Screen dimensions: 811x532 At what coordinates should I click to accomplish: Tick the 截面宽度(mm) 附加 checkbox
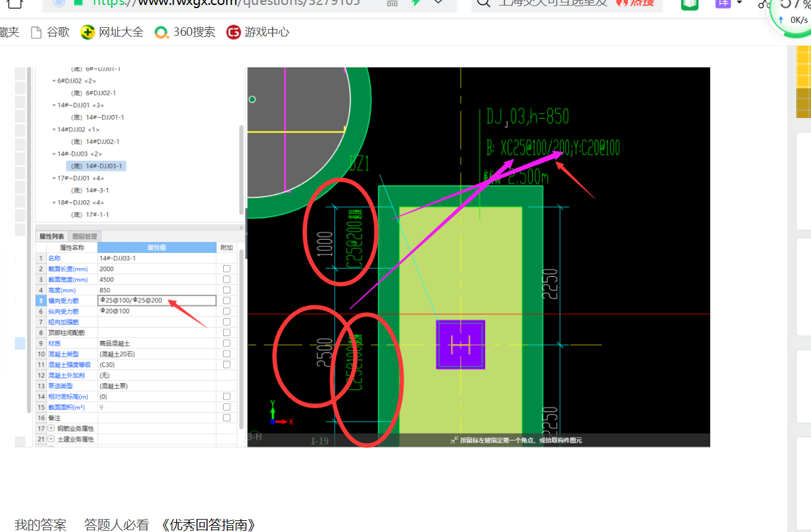pos(227,279)
